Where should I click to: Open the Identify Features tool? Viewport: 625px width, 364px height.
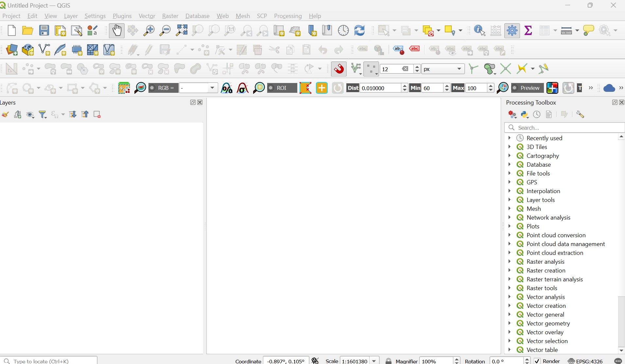tap(479, 31)
